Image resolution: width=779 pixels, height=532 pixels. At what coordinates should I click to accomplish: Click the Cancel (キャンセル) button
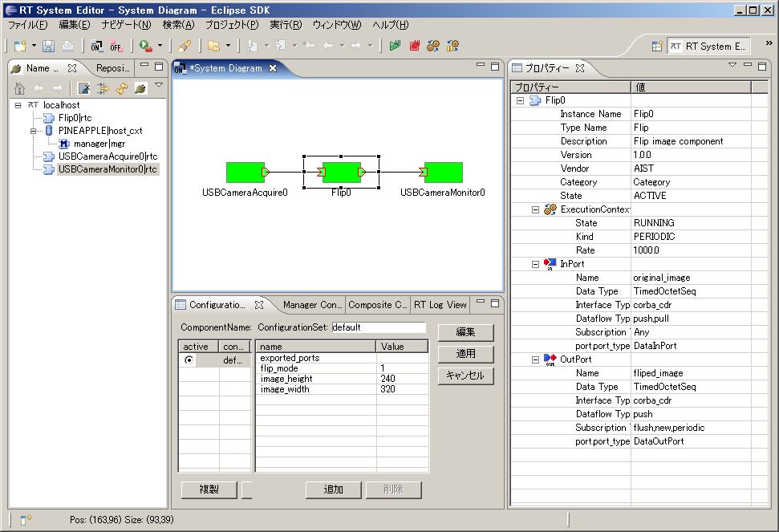[x=465, y=376]
